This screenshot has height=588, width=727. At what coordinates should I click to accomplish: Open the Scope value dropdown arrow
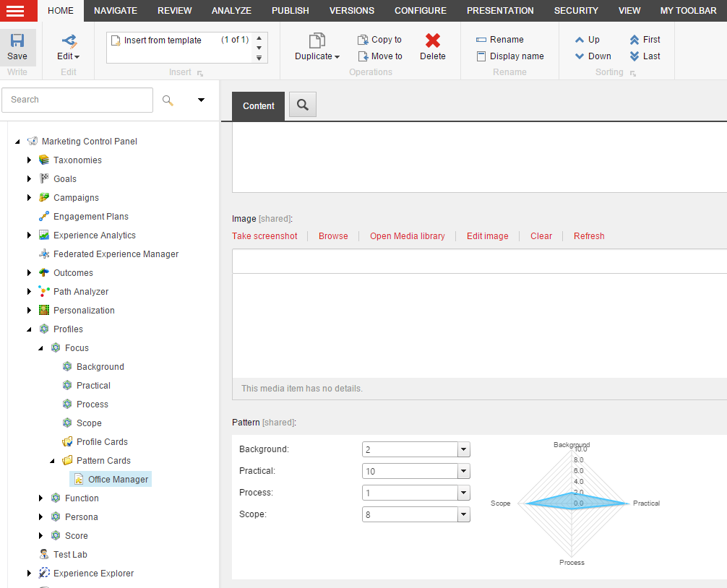click(x=464, y=514)
